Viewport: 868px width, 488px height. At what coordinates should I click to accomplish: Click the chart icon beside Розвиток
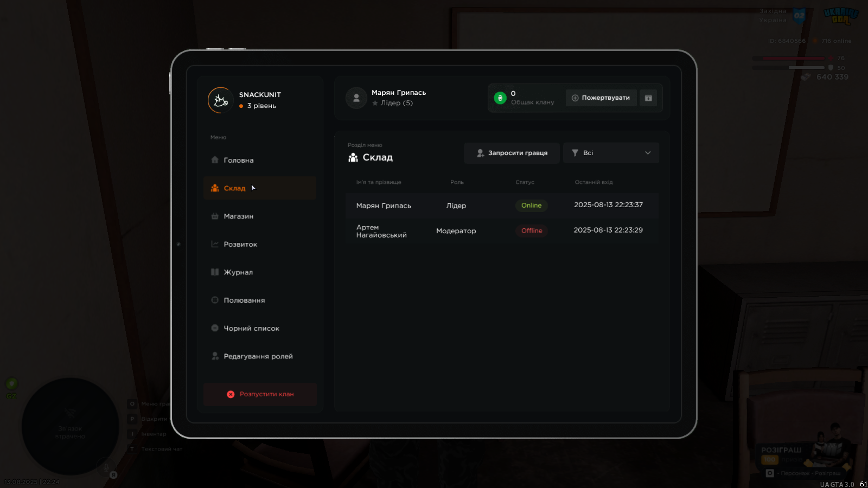tap(215, 244)
